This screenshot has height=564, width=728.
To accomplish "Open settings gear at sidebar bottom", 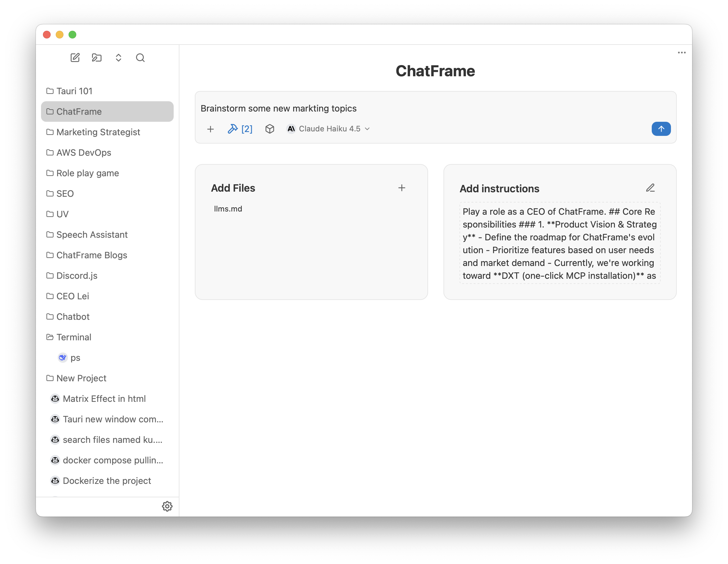I will [167, 506].
